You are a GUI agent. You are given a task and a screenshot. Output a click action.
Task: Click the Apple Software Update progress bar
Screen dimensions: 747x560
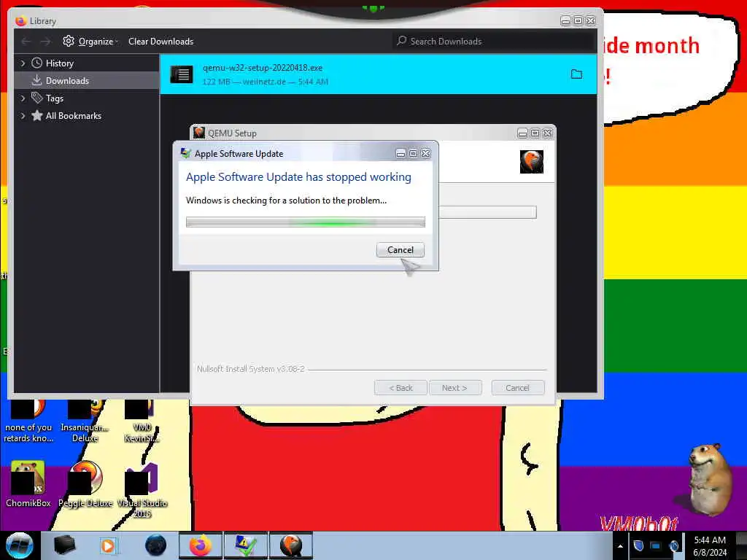306,222
